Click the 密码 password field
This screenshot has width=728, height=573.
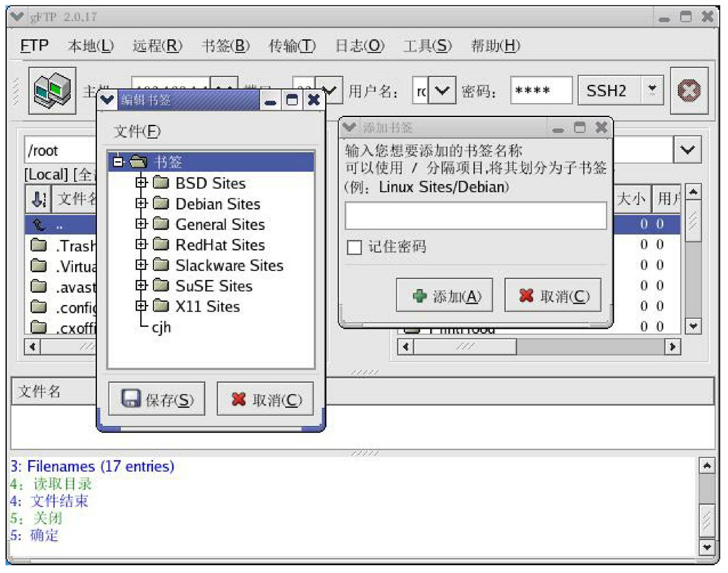pos(541,91)
